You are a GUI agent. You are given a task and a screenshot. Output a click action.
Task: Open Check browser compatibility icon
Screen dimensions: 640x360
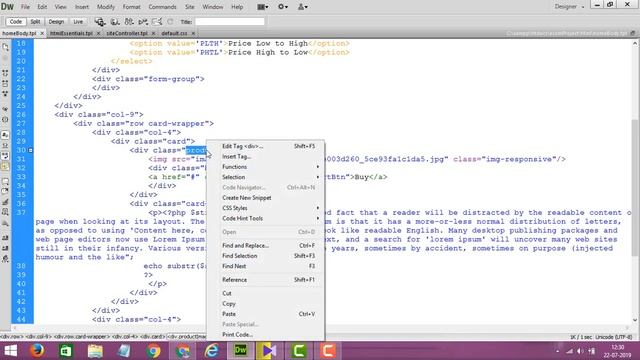[x=157, y=22]
